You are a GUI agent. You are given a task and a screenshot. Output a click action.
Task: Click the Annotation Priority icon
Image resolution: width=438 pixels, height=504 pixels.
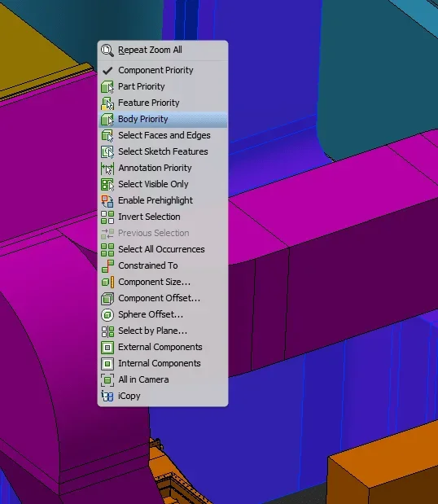(107, 168)
